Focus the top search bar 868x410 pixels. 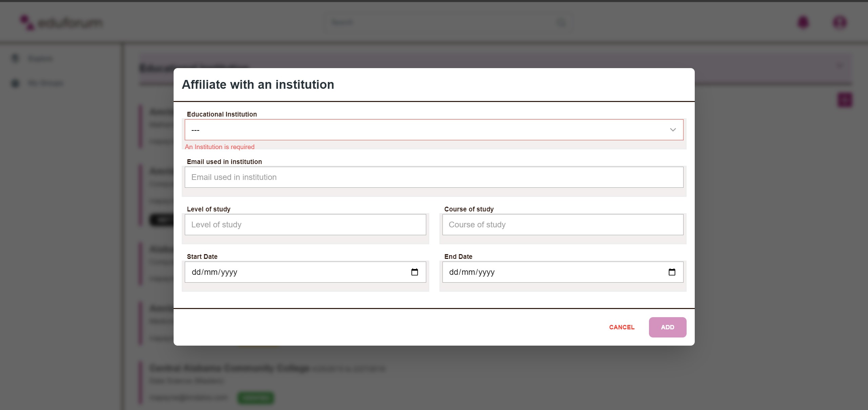[x=441, y=23]
